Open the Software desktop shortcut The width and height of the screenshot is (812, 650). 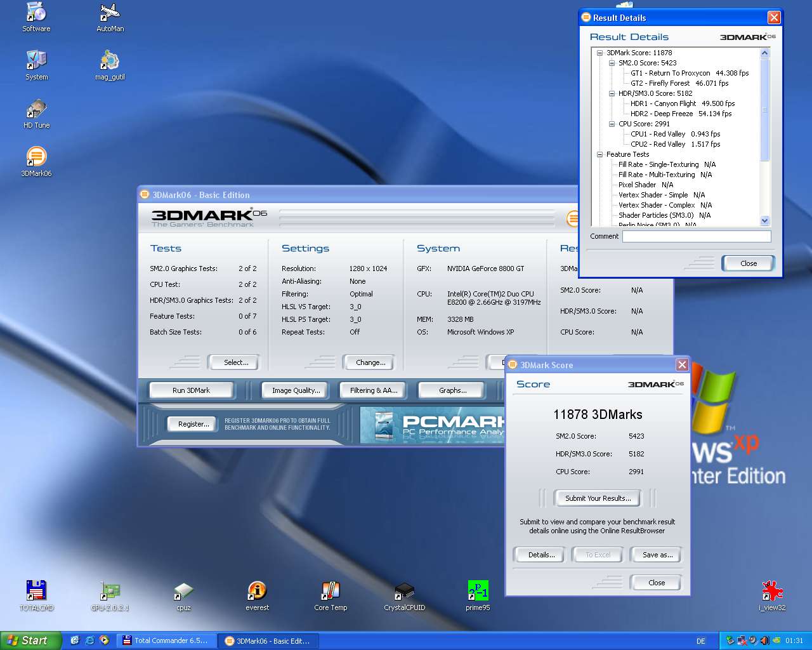click(x=36, y=17)
